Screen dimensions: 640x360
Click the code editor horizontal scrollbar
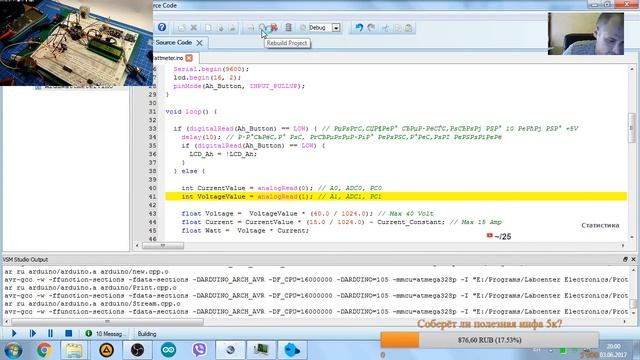[x=163, y=245]
